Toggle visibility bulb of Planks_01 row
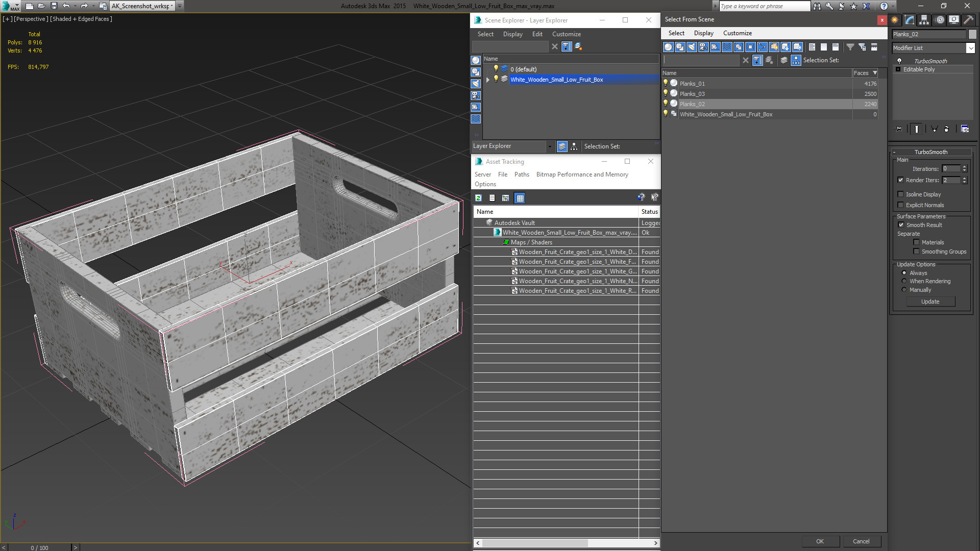Screen dimensions: 980x551 pyautogui.click(x=665, y=83)
